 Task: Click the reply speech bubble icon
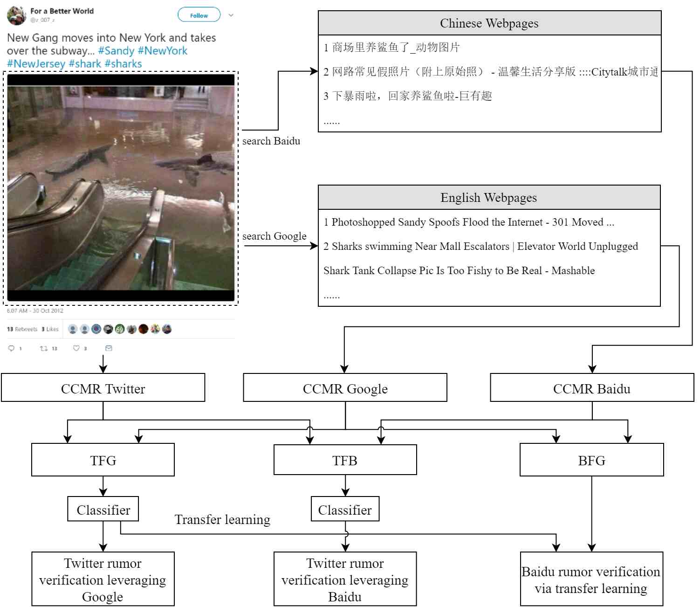tap(12, 348)
